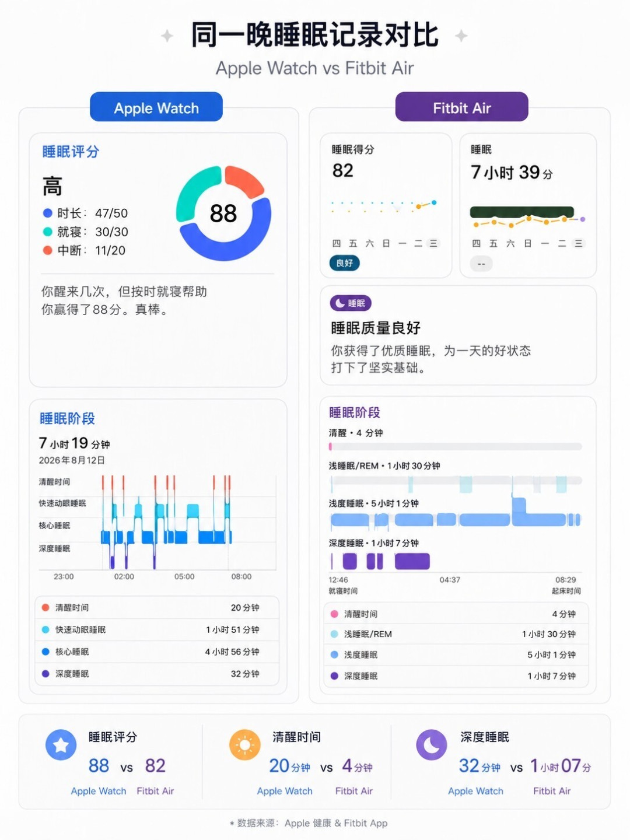Click the 88 score donut chart
The height and width of the screenshot is (840, 630).
(223, 213)
